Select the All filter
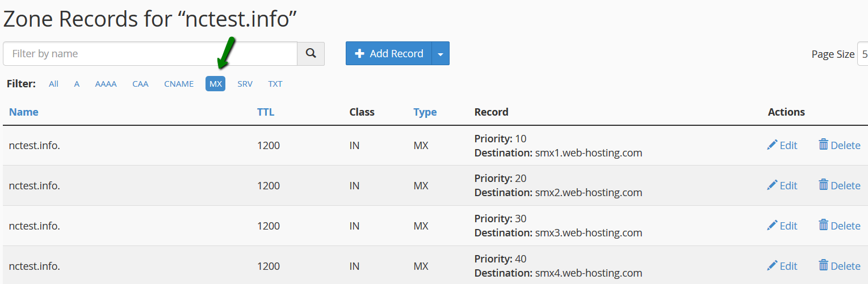Image resolution: width=868 pixels, height=284 pixels. pos(53,84)
